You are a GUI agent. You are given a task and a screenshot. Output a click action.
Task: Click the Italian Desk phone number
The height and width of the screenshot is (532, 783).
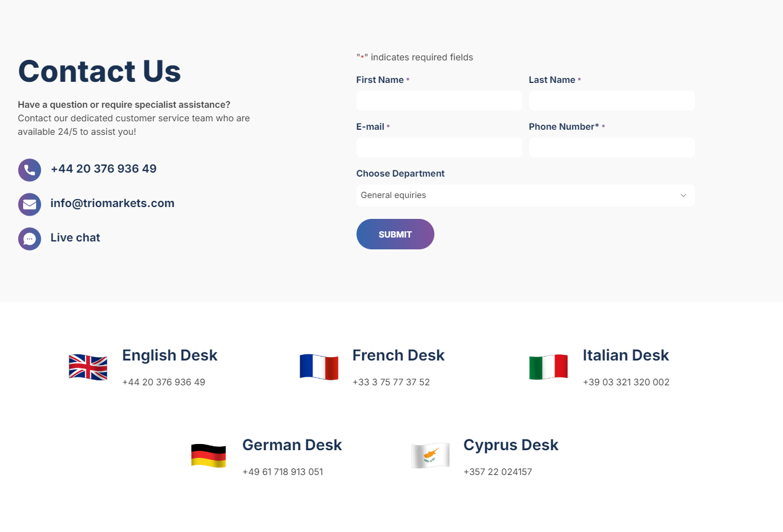point(626,382)
